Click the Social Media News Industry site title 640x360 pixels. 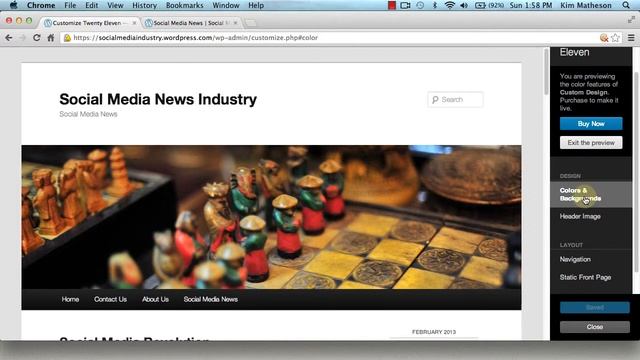[158, 99]
